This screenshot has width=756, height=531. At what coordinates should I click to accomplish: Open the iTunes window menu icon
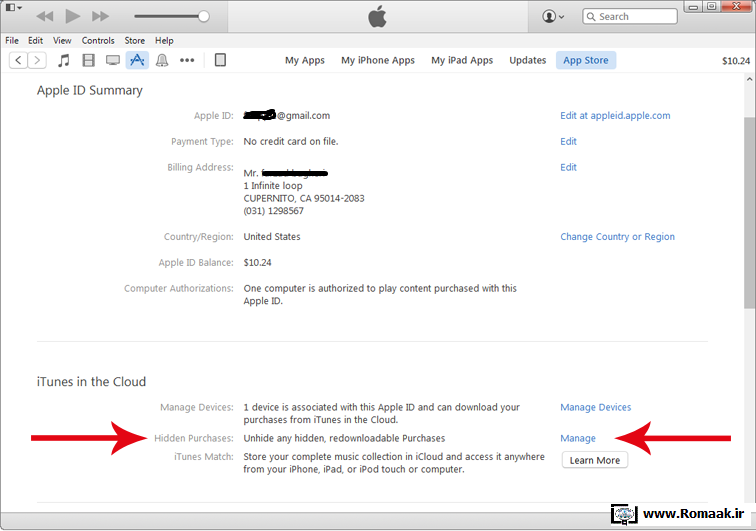coord(13,8)
